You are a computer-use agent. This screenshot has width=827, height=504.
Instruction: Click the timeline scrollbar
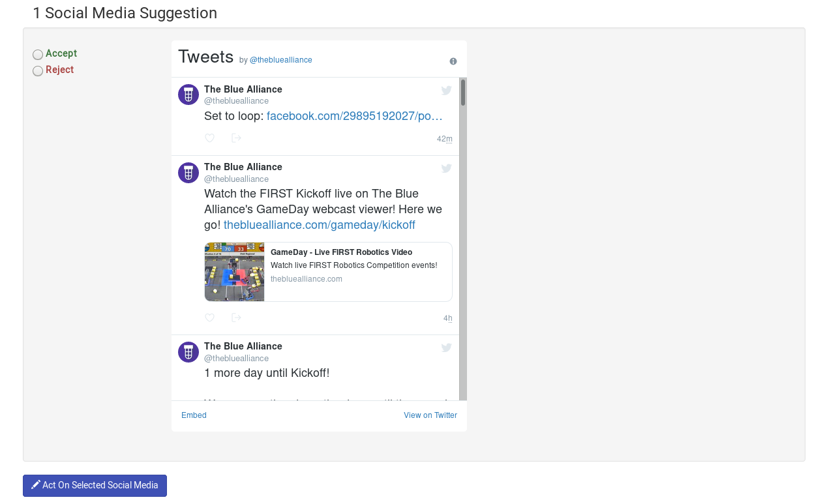pyautogui.click(x=462, y=91)
